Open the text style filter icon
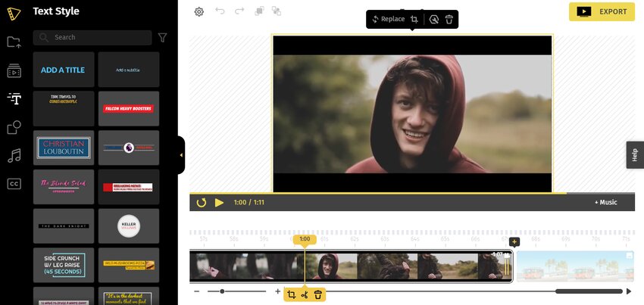 point(163,38)
